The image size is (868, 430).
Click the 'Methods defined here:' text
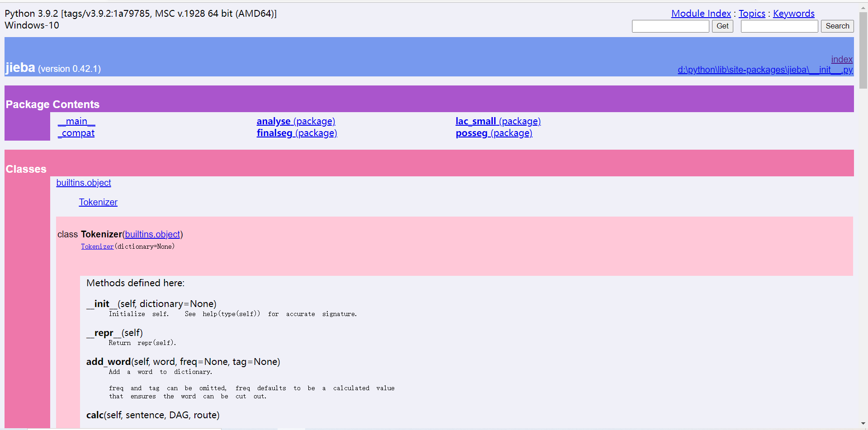[136, 283]
